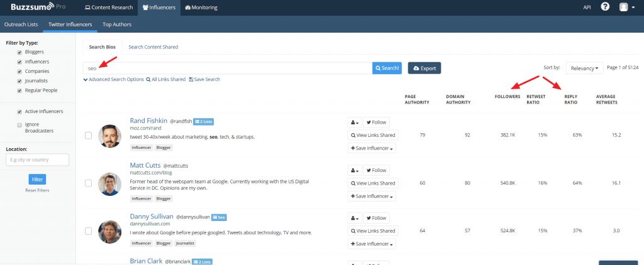This screenshot has width=644, height=265.
Task: Open Rand Fishkin profile name link
Action: tap(148, 121)
